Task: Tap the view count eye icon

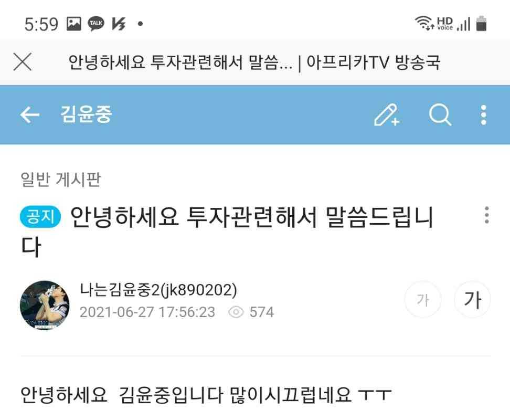Action: (x=236, y=312)
